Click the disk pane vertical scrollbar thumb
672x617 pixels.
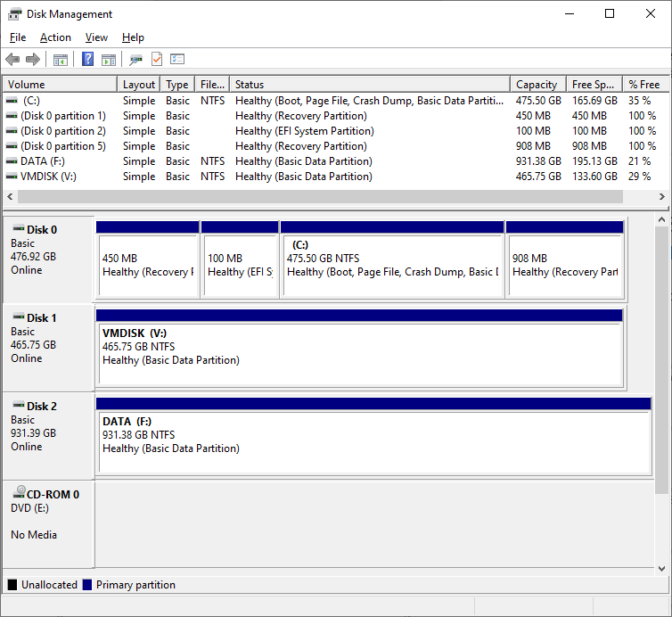pyautogui.click(x=661, y=359)
